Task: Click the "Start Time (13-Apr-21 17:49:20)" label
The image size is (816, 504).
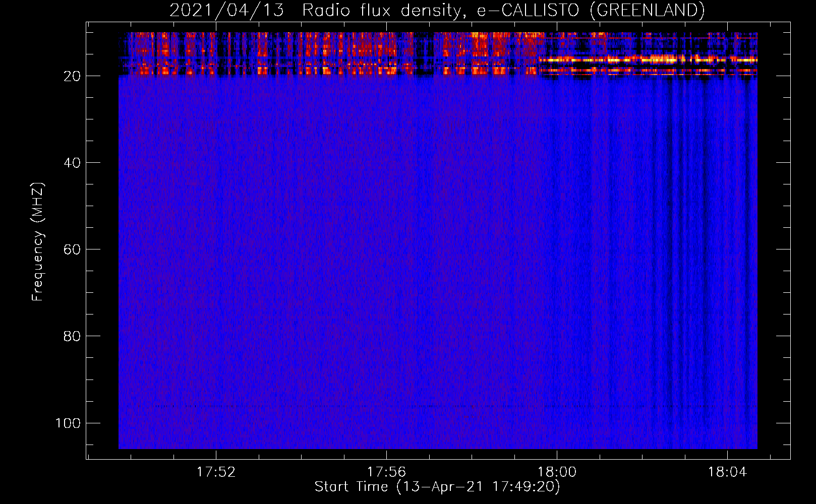Action: (x=437, y=487)
